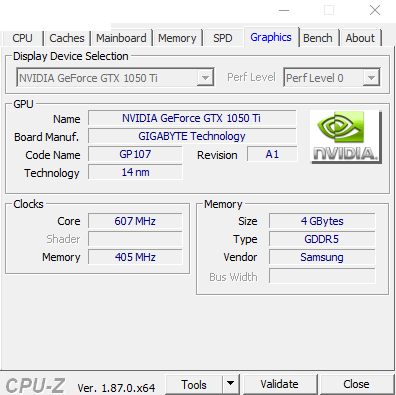This screenshot has height=395, width=396.
Task: Open the About tab
Action: click(x=360, y=38)
